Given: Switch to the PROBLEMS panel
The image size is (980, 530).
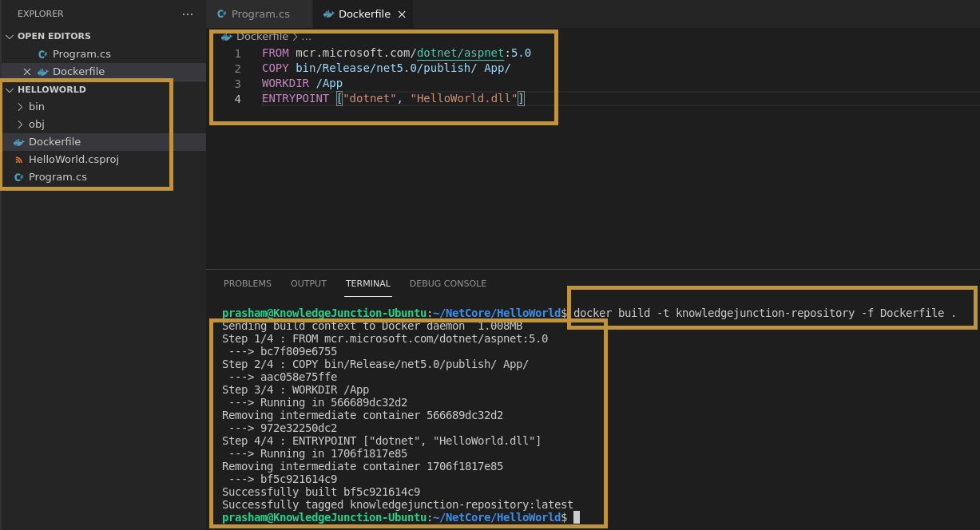Looking at the screenshot, I should pyautogui.click(x=248, y=283).
